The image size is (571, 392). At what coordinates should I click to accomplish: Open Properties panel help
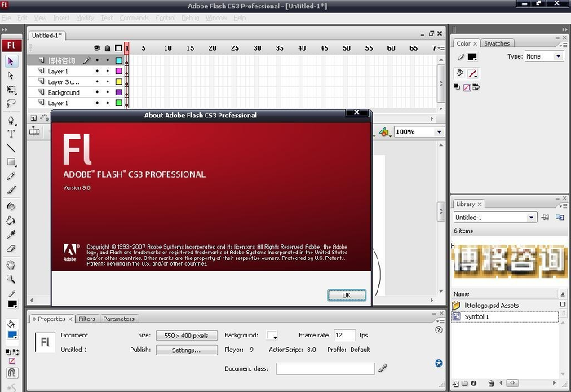[439, 330]
